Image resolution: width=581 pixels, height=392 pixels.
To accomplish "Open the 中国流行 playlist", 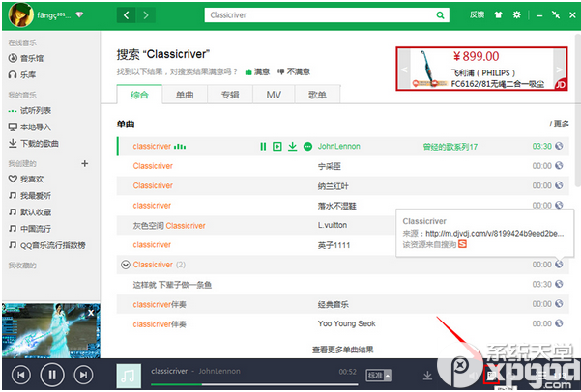I will (30, 229).
